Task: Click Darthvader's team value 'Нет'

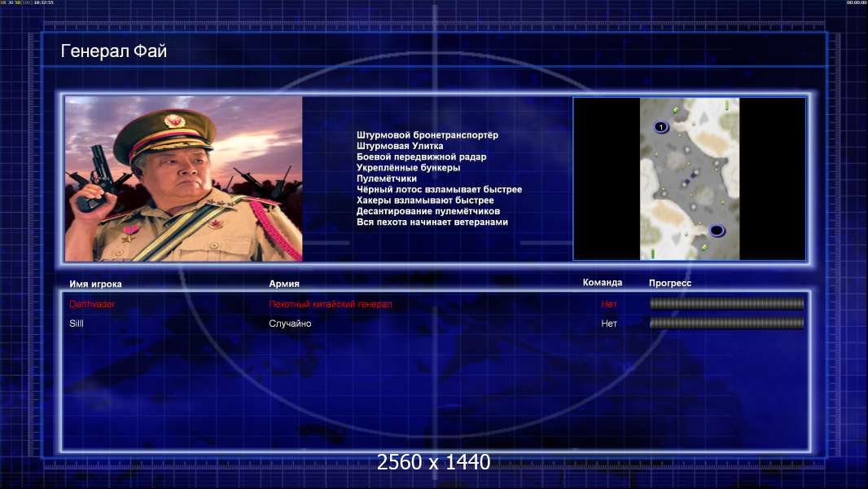Action: click(x=609, y=304)
